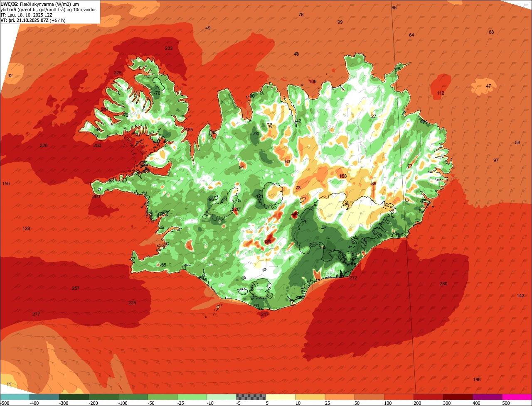Image resolution: width=532 pixels, height=406 pixels.
Task: Select the ocean value 250
Action: pyautogui.click(x=97, y=145)
